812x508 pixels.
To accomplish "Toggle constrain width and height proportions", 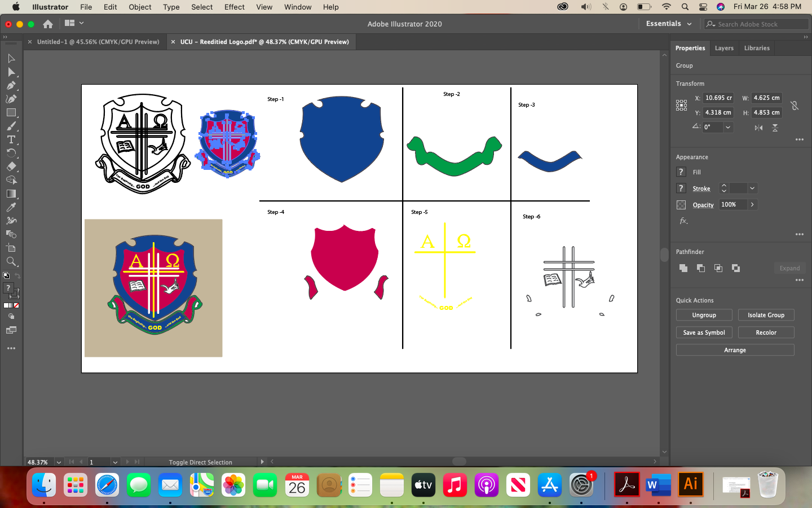I will (794, 106).
